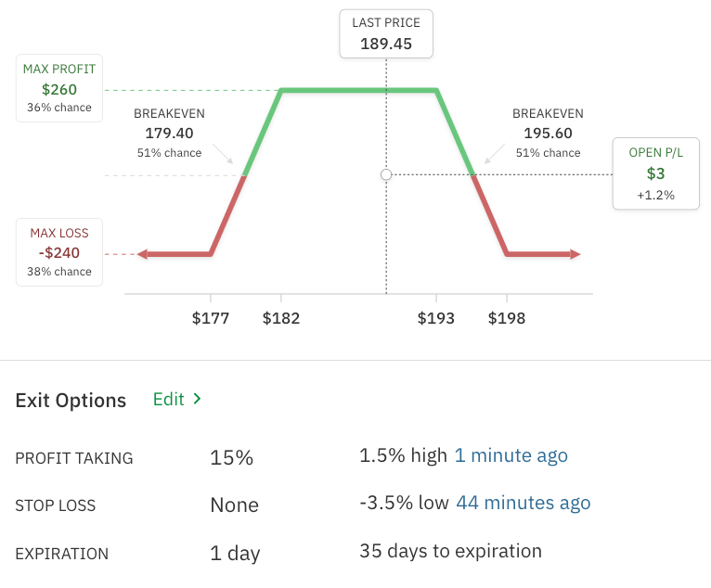Open the Edit exit options link

[169, 399]
